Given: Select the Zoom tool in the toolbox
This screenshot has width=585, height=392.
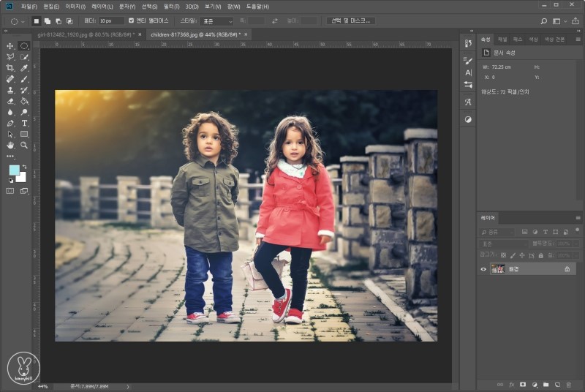Looking at the screenshot, I should (24, 145).
